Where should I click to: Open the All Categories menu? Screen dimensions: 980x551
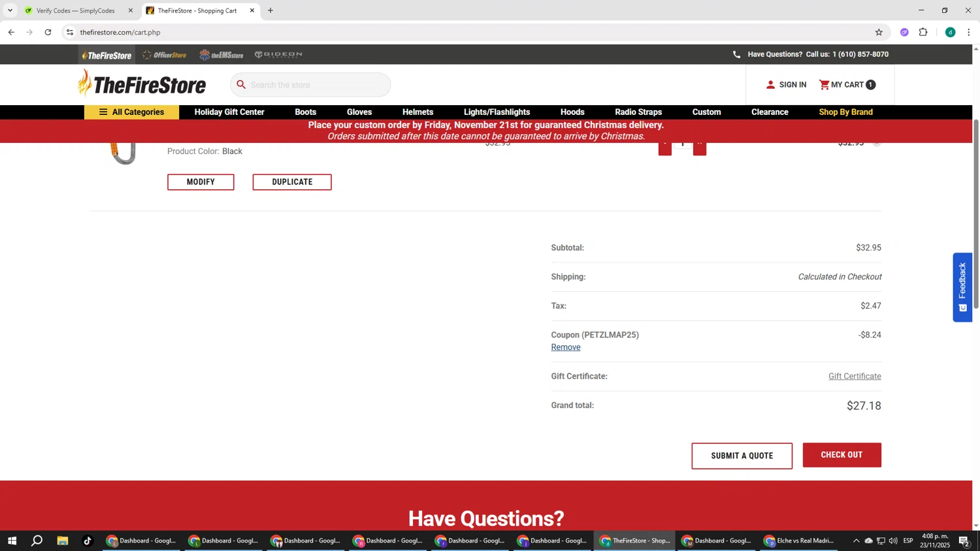pos(131,112)
